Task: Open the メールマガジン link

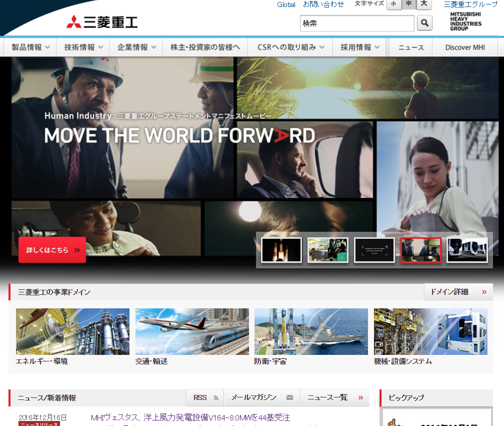Action: (x=262, y=397)
